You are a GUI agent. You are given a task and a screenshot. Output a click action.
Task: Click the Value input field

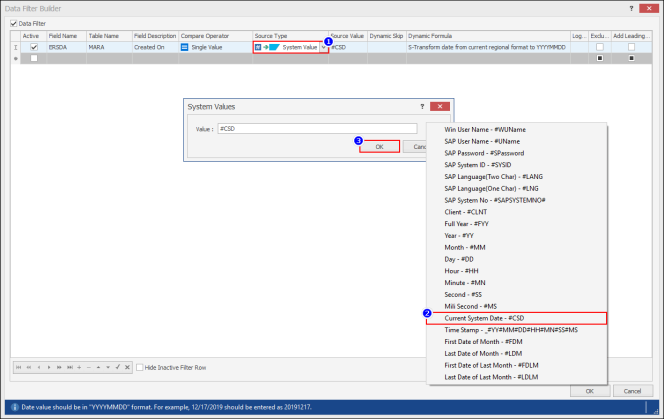pos(317,128)
